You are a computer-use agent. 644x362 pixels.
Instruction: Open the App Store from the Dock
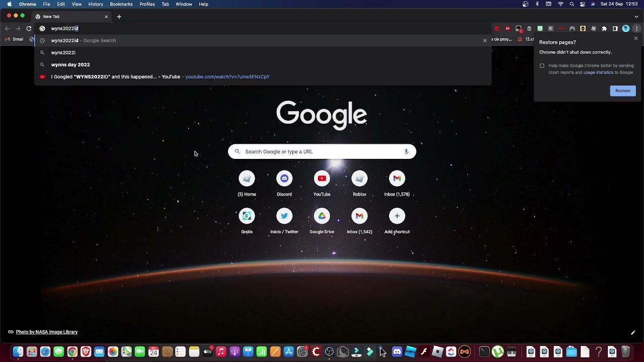[x=289, y=352]
